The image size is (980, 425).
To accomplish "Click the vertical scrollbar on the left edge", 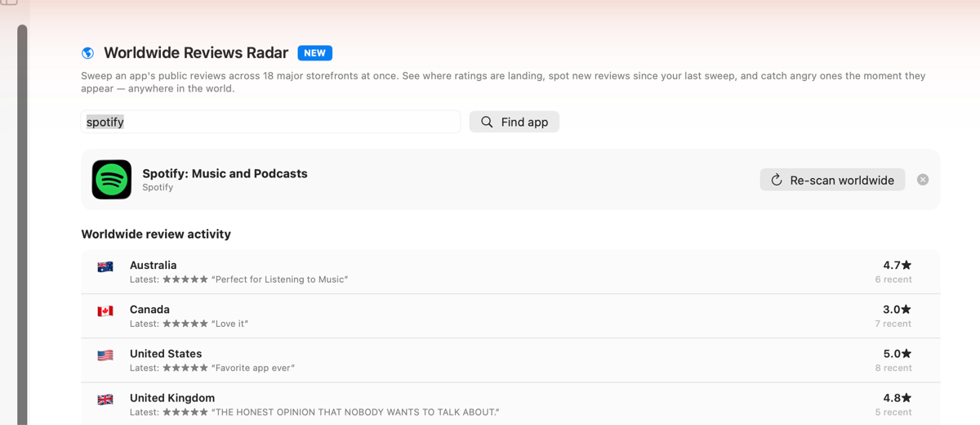I will 22,225.
